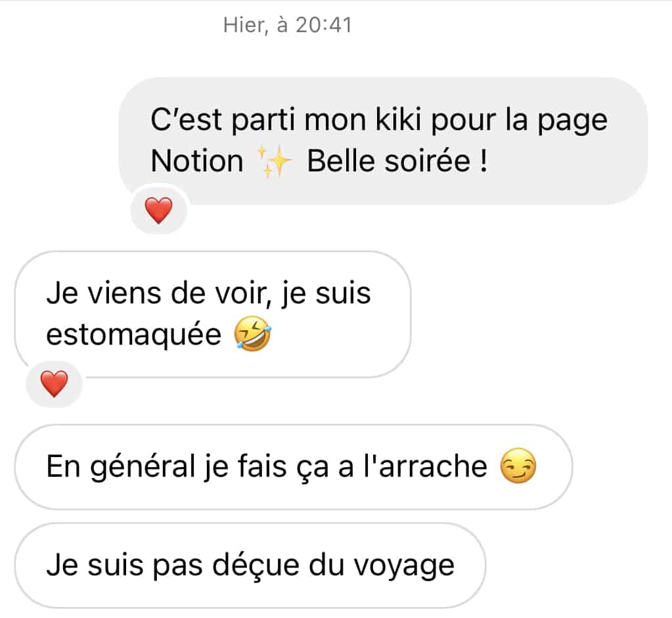Tap the heart reaction under the Notion message
Image resolution: width=672 pixels, height=618 pixels.
click(158, 210)
